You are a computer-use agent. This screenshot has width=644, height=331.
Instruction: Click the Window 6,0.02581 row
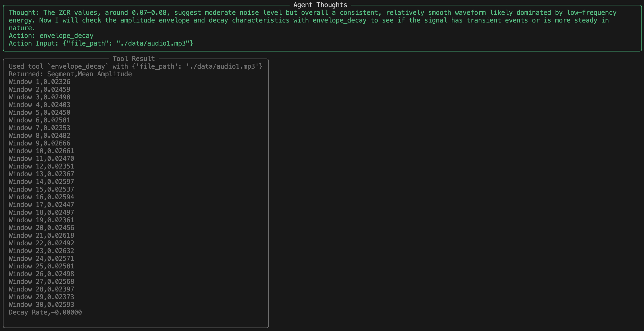[39, 120]
